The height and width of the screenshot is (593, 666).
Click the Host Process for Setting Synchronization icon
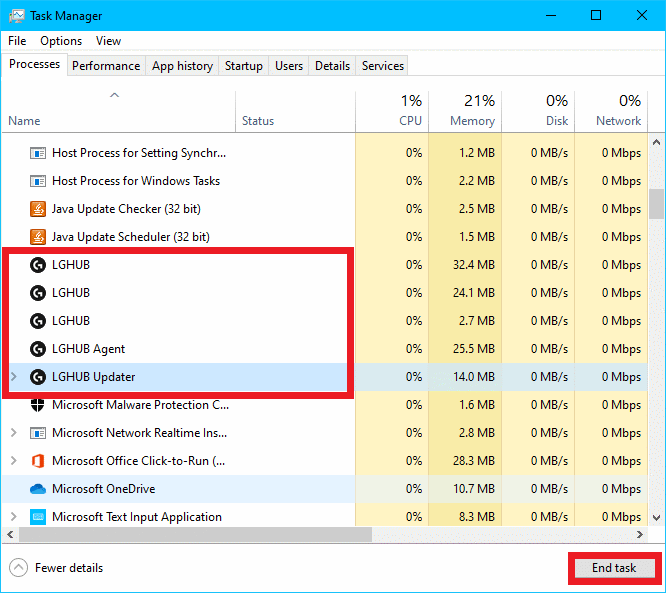[38, 153]
